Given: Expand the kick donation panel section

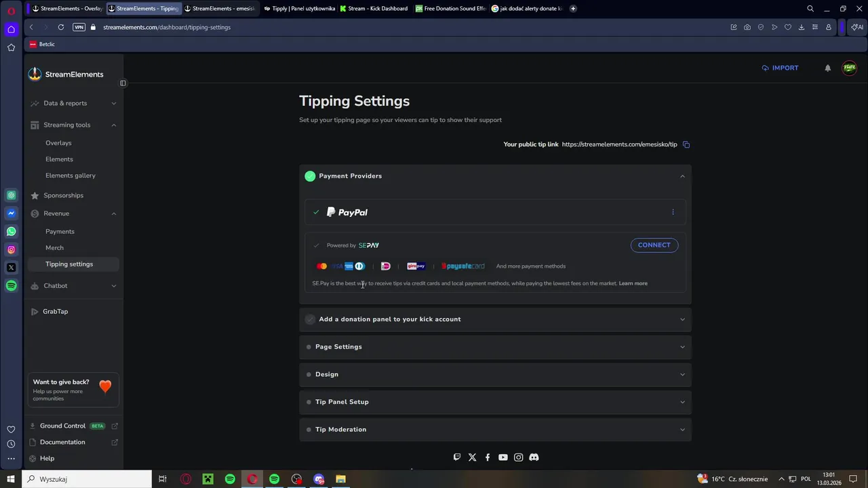Looking at the screenshot, I should 495,319.
